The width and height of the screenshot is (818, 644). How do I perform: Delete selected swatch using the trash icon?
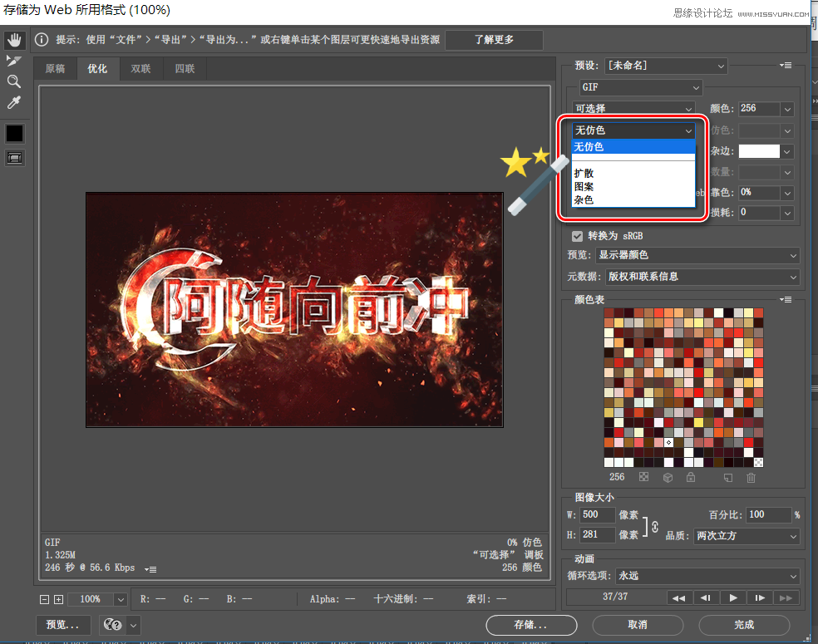(751, 477)
